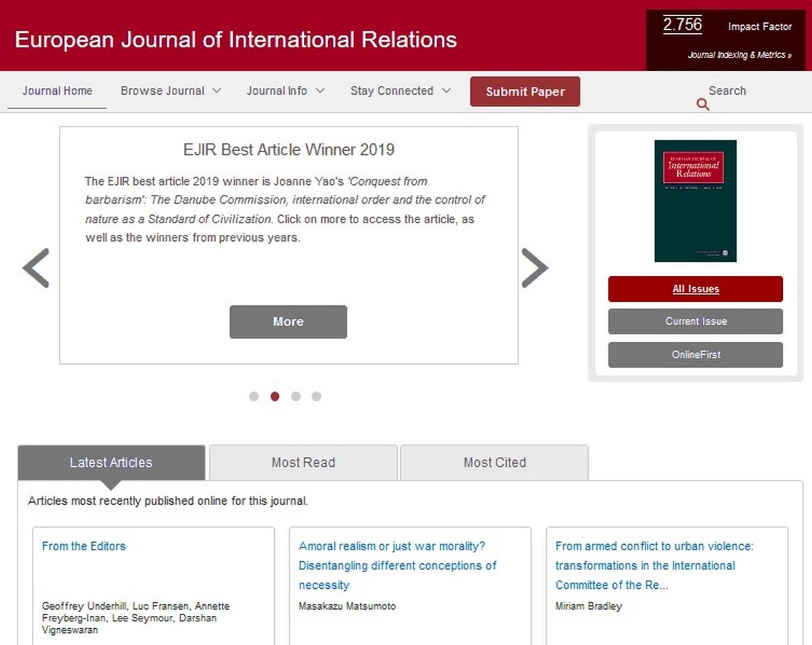The image size is (812, 645).
Task: Click the journal cover thumbnail
Action: click(696, 201)
